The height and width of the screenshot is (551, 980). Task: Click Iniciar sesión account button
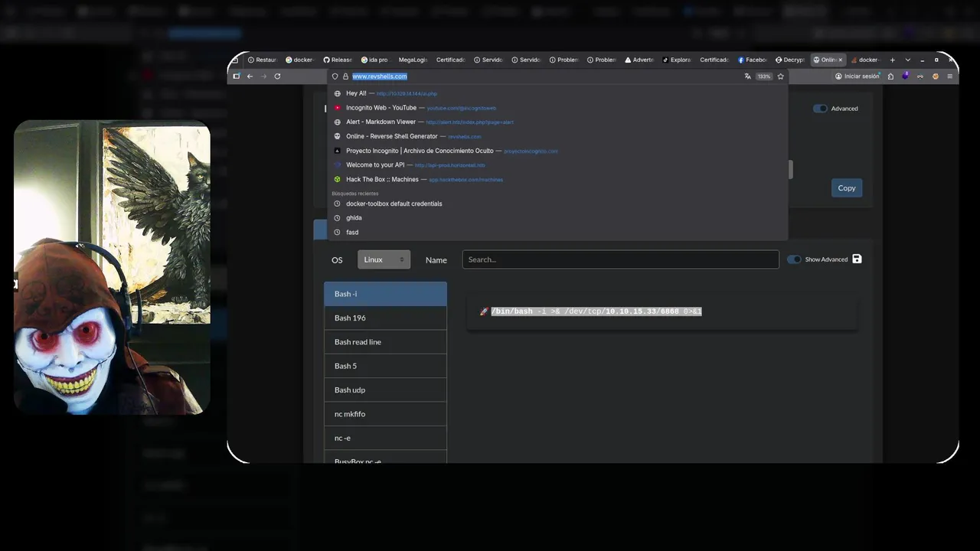click(857, 77)
